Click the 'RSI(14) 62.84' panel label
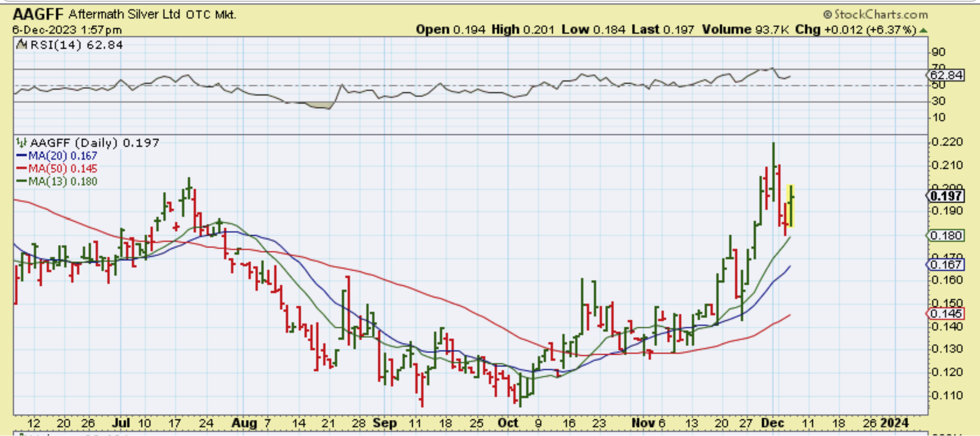 [77, 45]
